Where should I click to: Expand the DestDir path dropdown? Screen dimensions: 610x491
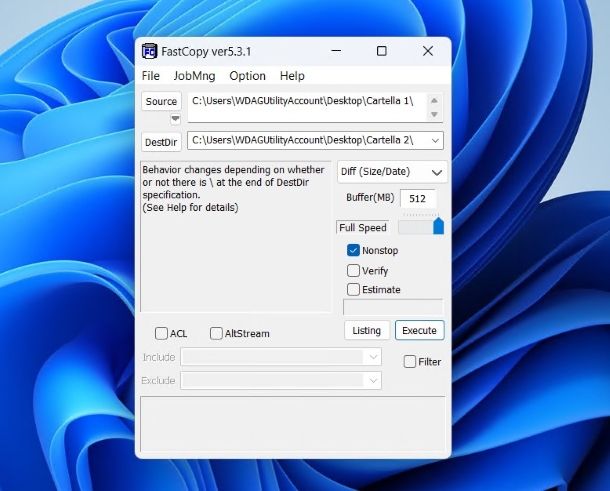click(435, 140)
